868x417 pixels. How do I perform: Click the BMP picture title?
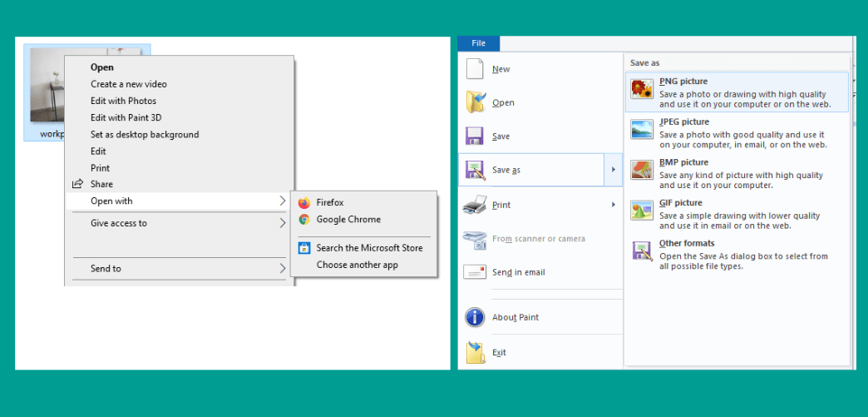(x=683, y=162)
